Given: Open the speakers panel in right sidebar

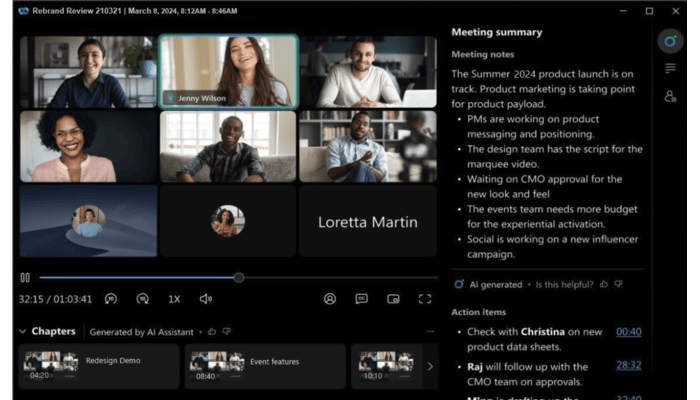Looking at the screenshot, I should [670, 96].
